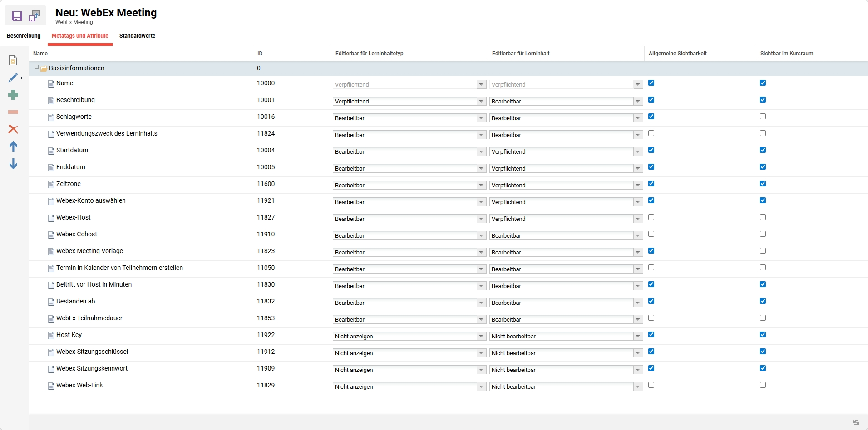This screenshot has height=430, width=868.
Task: Enable Sichtbar im Kursraum for Schlagworte
Action: [x=763, y=117]
